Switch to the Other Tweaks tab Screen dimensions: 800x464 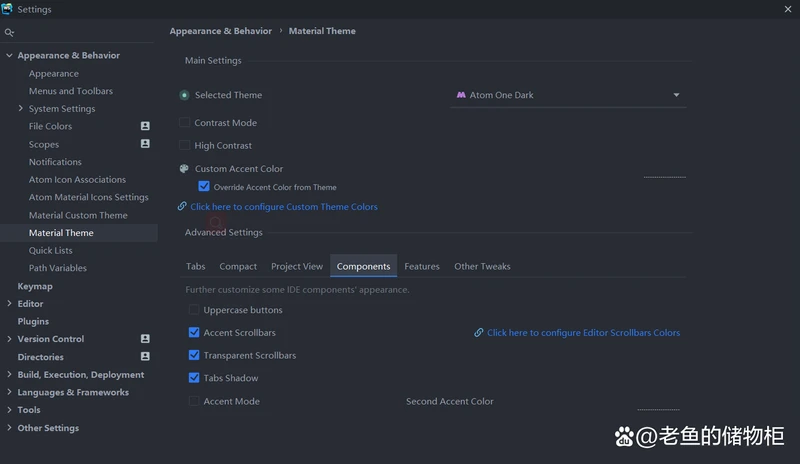pyautogui.click(x=482, y=266)
